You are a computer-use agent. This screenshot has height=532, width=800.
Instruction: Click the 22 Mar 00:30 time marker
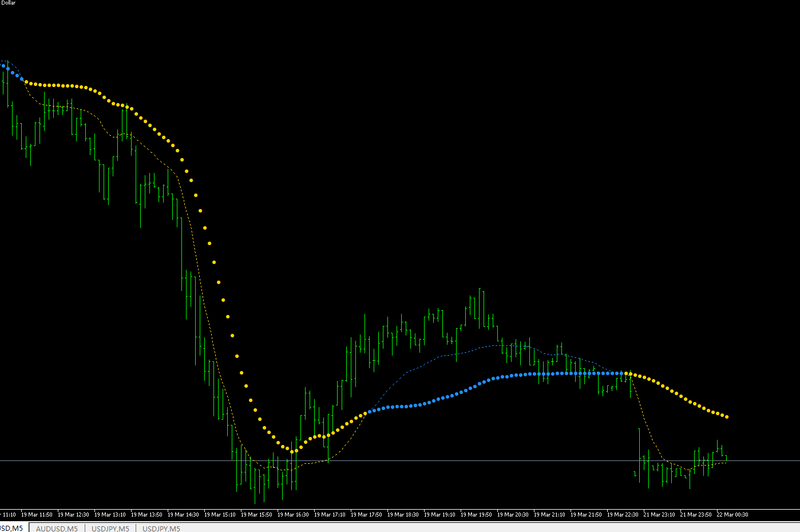[733, 515]
